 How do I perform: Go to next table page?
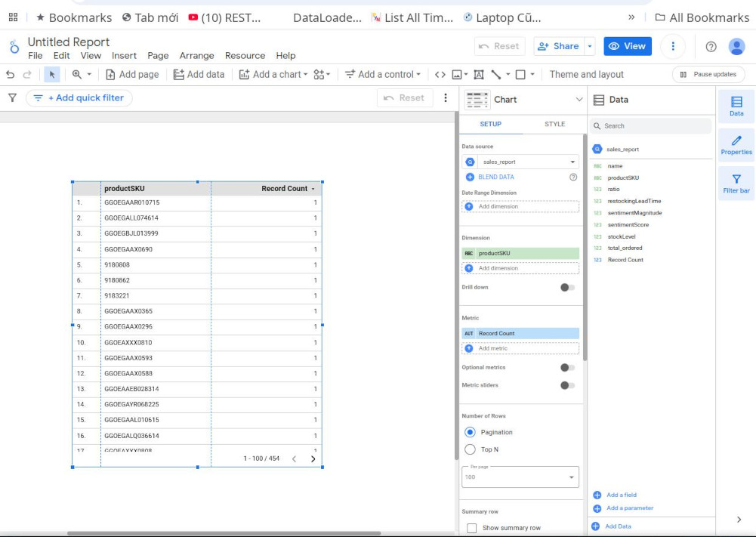pos(313,459)
